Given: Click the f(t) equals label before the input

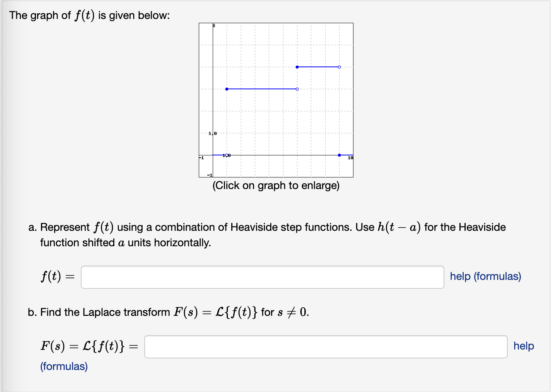Looking at the screenshot, I should pos(57,276).
